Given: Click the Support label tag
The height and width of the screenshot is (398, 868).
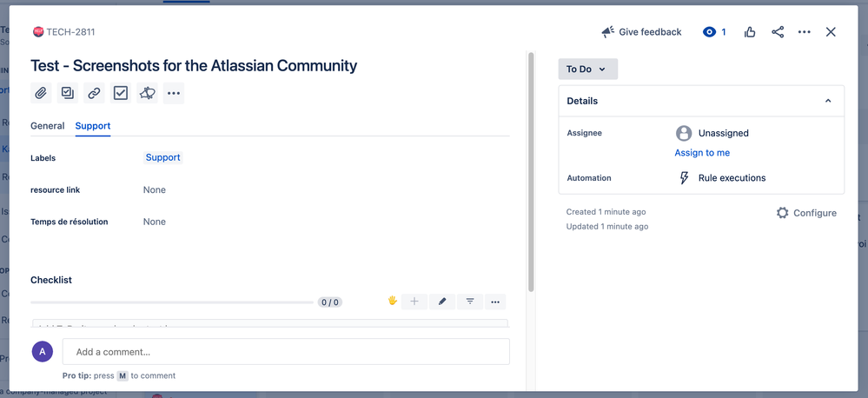Looking at the screenshot, I should 162,158.
